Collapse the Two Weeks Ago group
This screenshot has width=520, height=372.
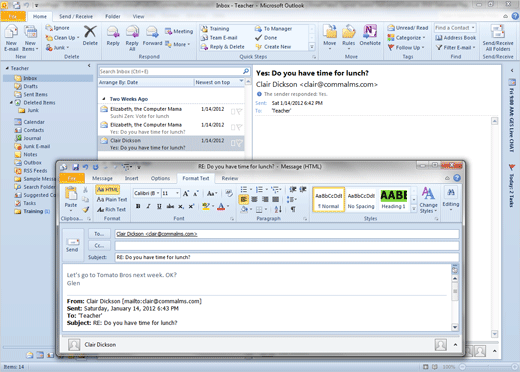[104, 99]
